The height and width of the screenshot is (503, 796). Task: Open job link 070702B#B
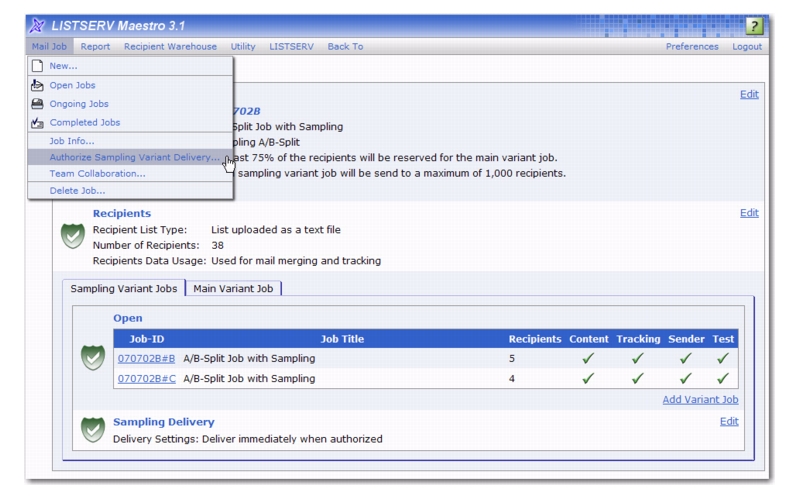click(x=146, y=359)
